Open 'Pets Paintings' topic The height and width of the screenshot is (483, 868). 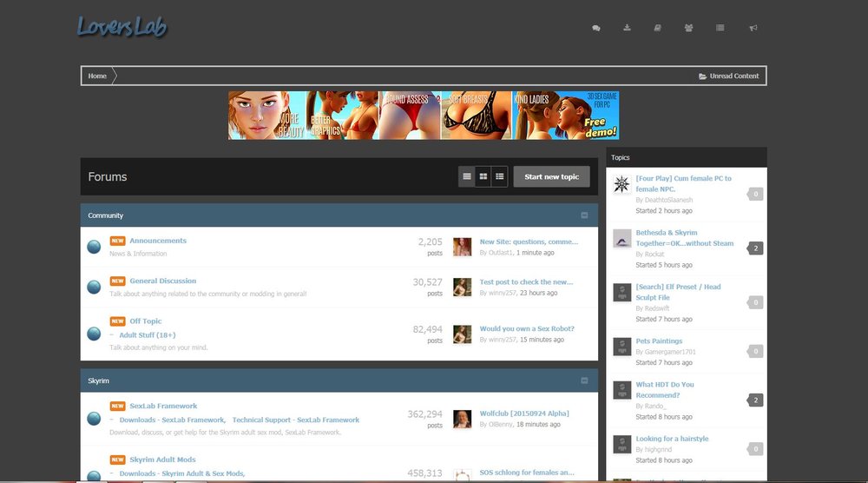[x=659, y=341]
